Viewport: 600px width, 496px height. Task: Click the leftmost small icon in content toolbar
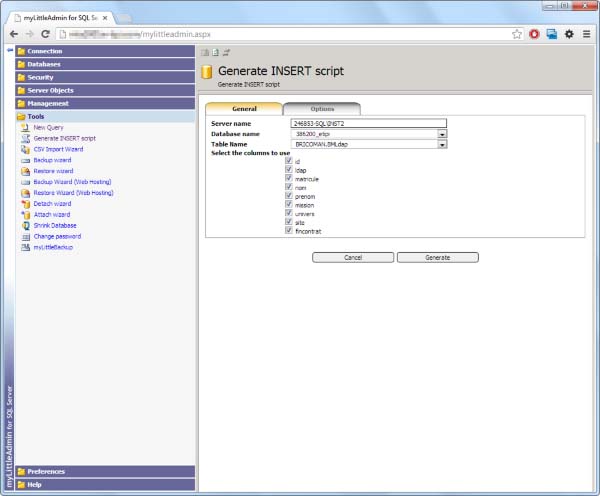(x=205, y=52)
